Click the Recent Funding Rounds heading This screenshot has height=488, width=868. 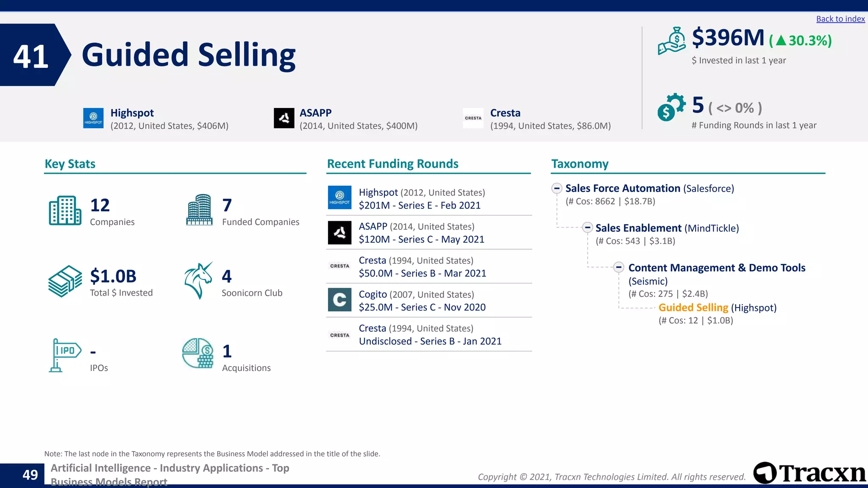pos(392,164)
